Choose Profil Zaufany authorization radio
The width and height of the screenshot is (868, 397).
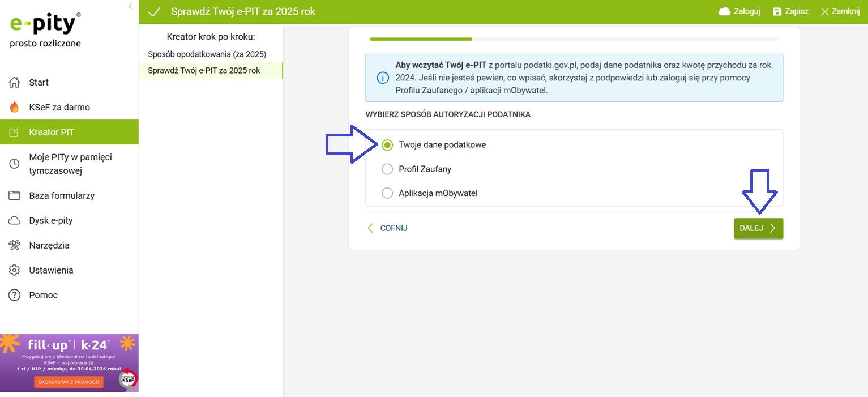point(387,169)
